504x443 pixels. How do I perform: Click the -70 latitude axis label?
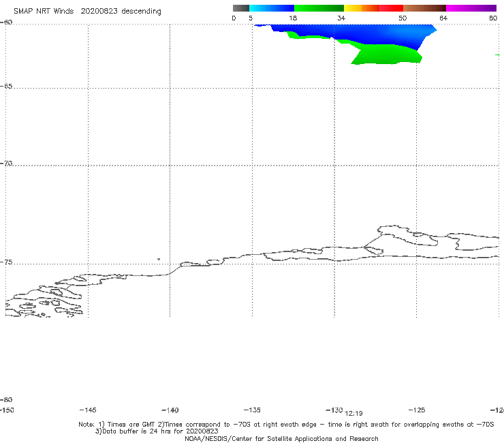6,164
